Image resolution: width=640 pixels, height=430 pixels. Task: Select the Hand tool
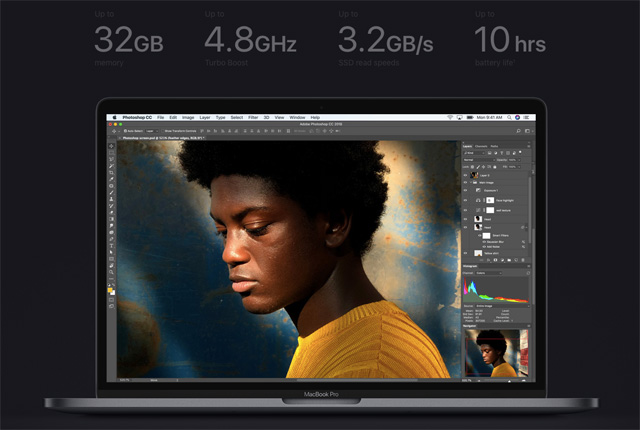111,266
